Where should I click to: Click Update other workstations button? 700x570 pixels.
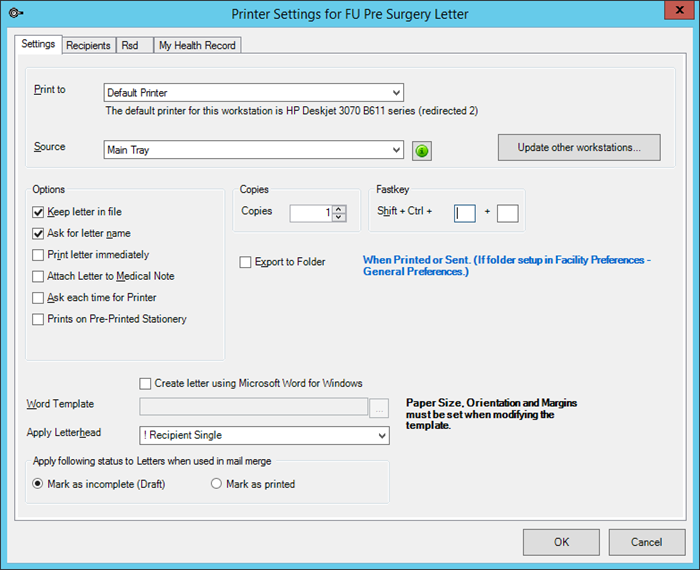[579, 147]
